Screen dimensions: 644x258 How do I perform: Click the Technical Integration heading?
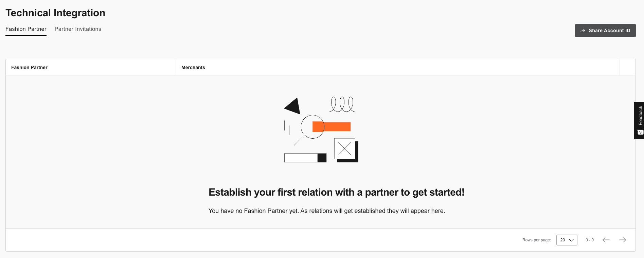[55, 13]
